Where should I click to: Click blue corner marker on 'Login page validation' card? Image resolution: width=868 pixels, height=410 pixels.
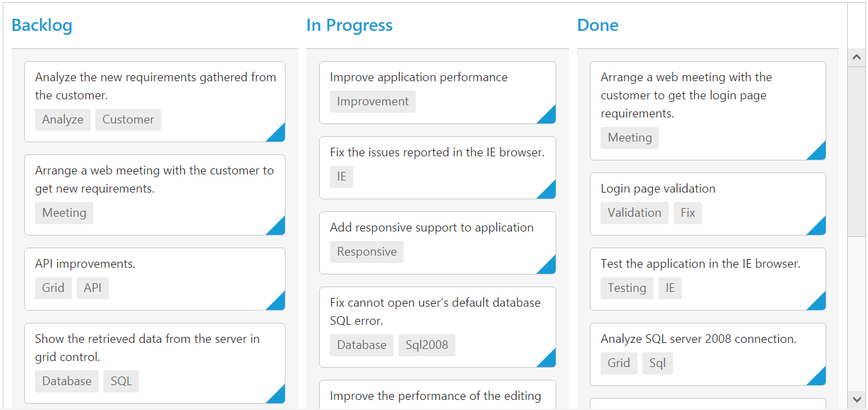pos(819,228)
